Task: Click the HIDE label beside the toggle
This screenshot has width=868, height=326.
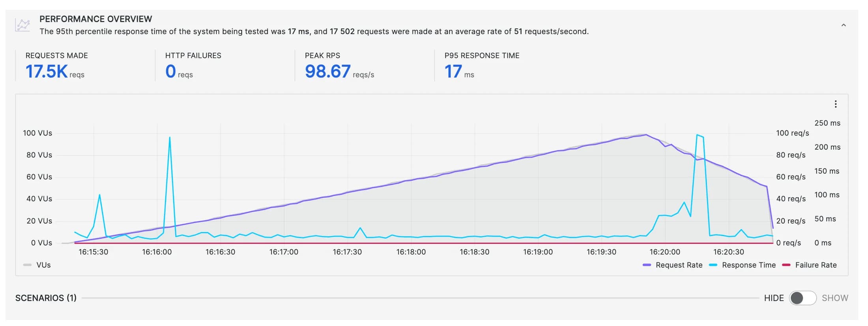Action: [774, 298]
